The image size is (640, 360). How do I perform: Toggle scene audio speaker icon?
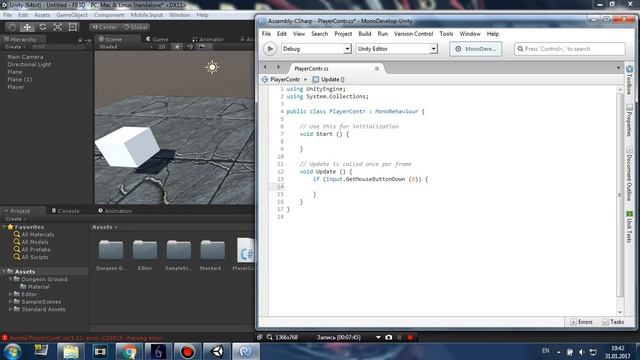(x=190, y=47)
